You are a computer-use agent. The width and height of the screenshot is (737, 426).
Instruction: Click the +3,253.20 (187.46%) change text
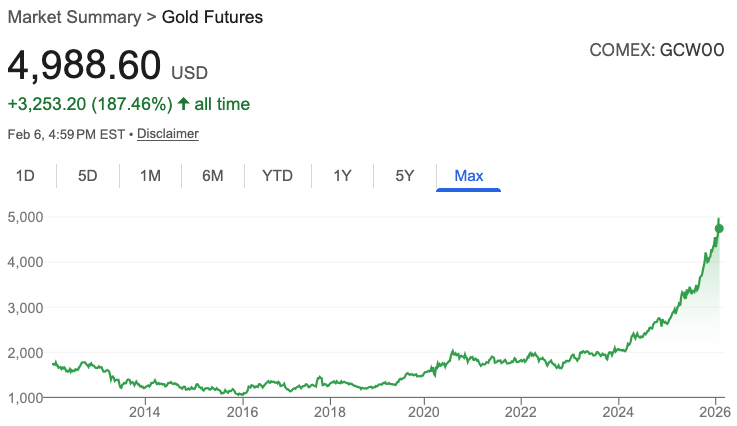tap(88, 104)
